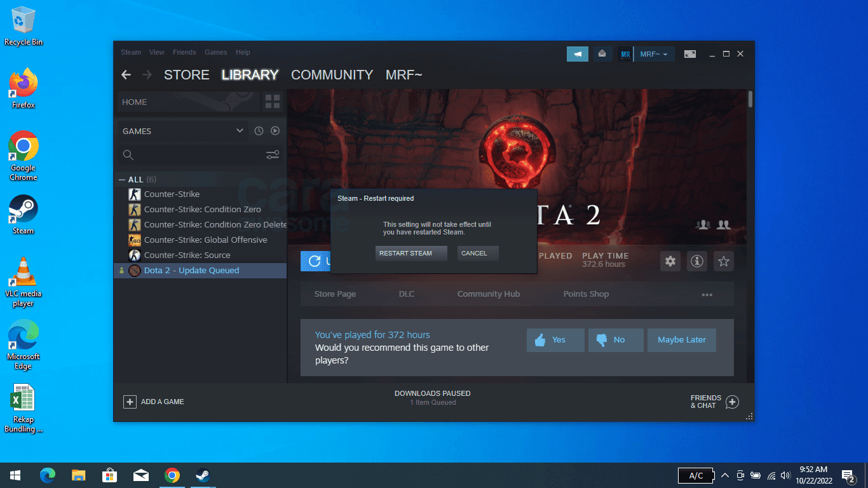Select VLC media player desktop shortcut

24,281
